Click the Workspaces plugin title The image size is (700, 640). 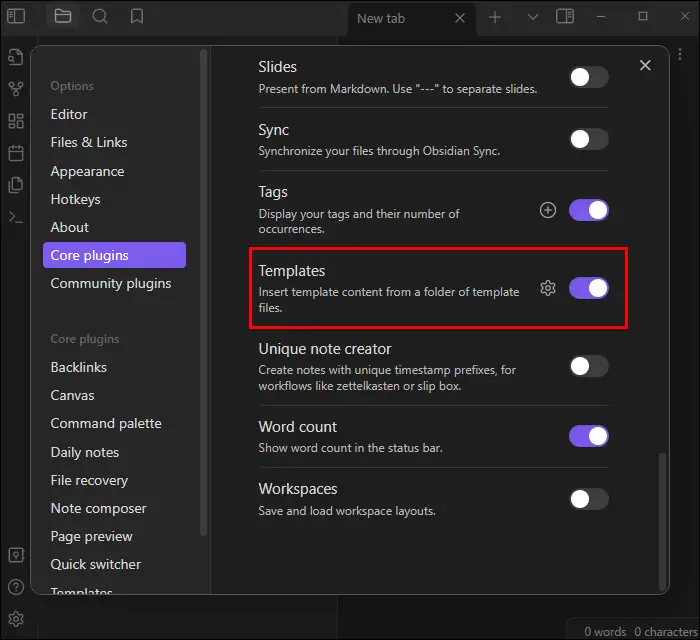298,489
